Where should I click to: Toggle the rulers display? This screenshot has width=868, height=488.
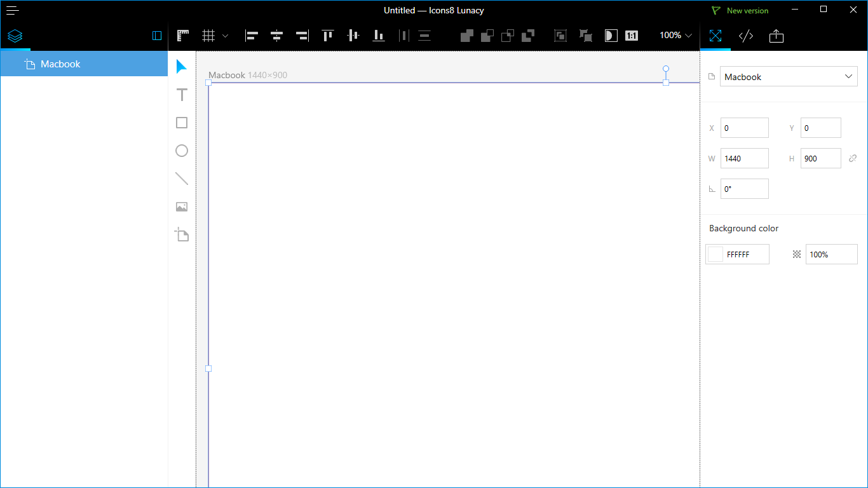(184, 36)
